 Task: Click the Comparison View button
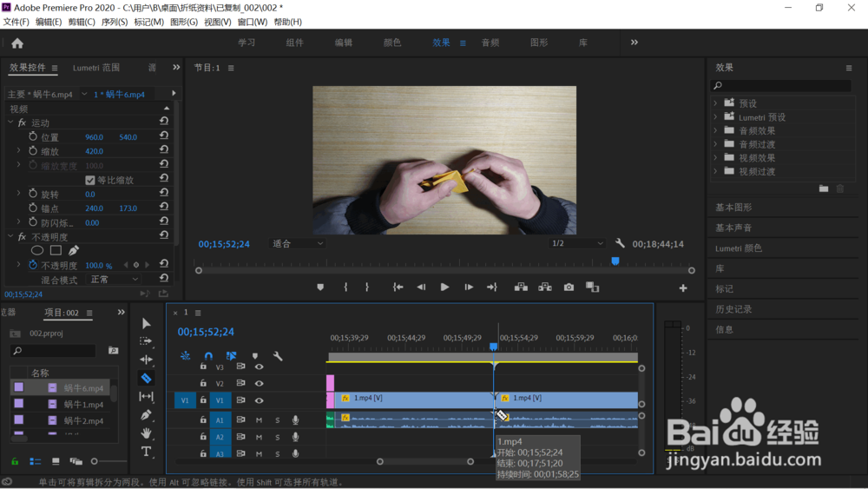pos(592,287)
